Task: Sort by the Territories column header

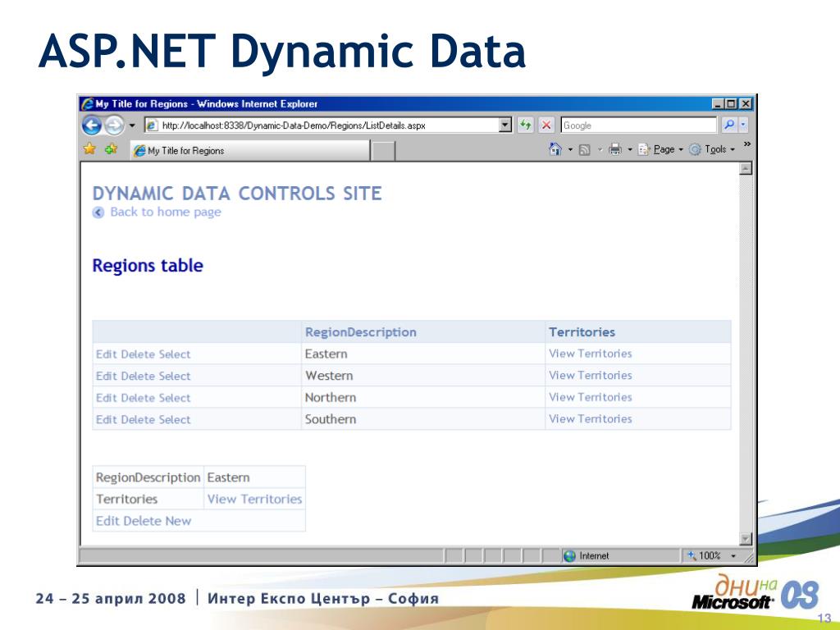Action: [582, 332]
